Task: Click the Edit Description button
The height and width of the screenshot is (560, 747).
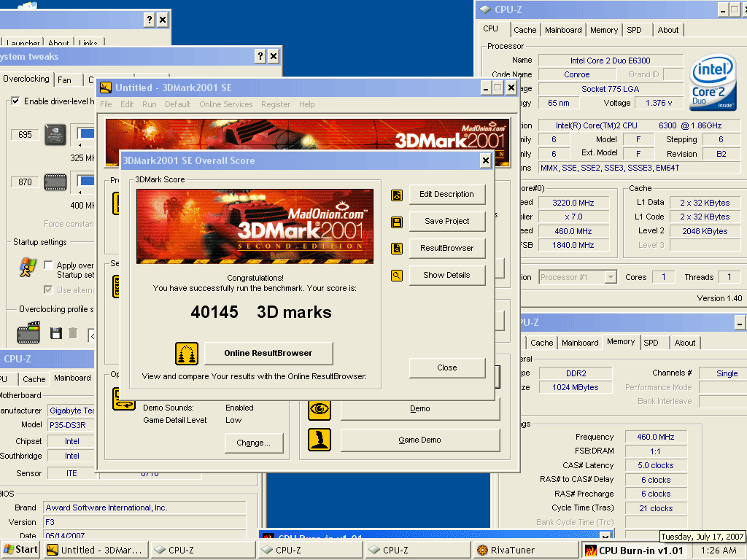Action: (x=447, y=194)
